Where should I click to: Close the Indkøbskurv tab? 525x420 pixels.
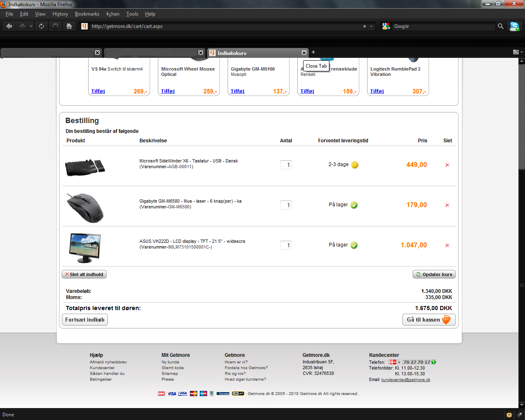coord(304,53)
